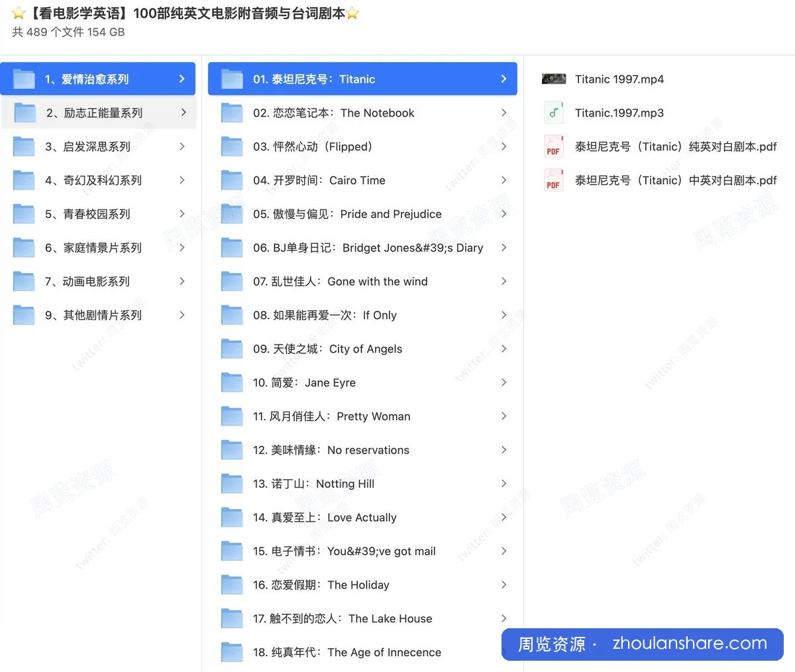Click the folder icon for 08. If Only
Viewport: 795px width, 672px height.
tap(232, 315)
